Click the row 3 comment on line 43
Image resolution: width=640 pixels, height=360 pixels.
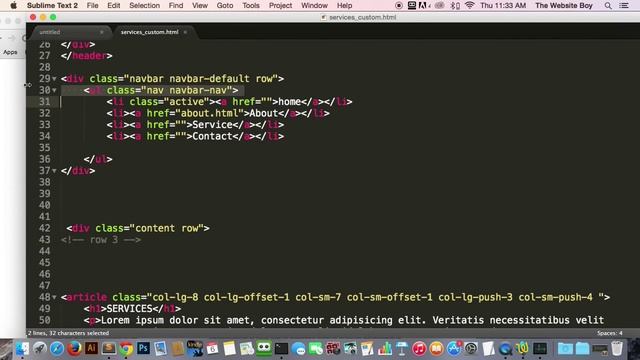101,240
